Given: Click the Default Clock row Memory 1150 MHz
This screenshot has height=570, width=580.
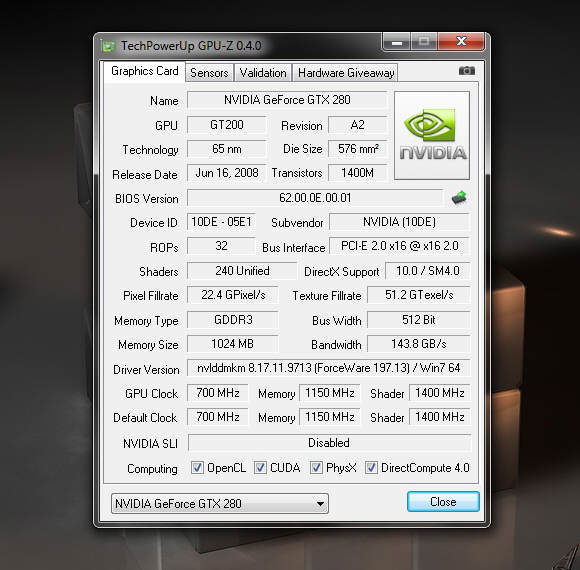Looking at the screenshot, I should [x=330, y=417].
